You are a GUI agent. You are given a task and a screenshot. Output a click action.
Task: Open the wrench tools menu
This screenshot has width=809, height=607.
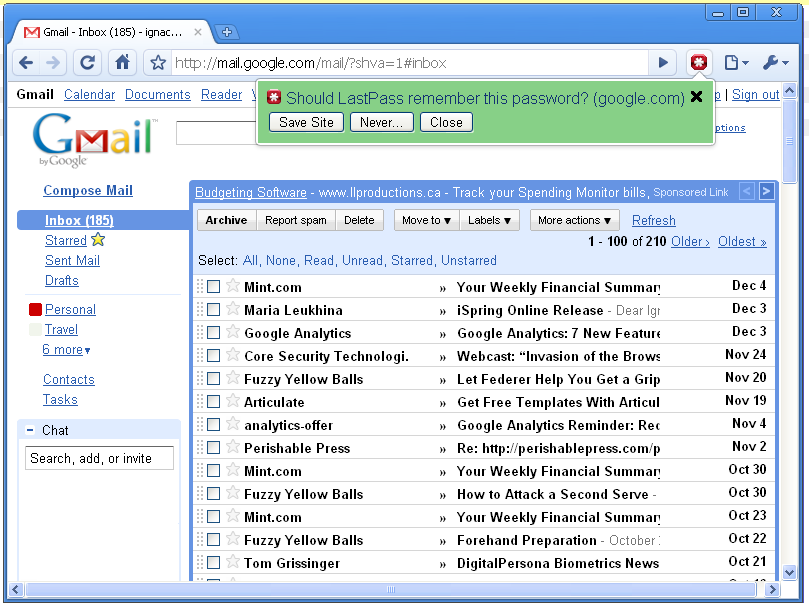pos(775,63)
